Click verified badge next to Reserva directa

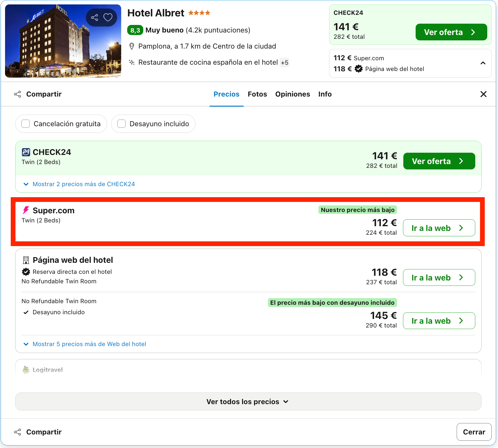[26, 272]
